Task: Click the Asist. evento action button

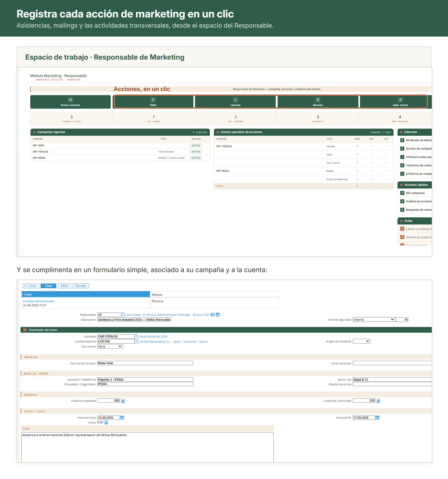Action: [400, 102]
